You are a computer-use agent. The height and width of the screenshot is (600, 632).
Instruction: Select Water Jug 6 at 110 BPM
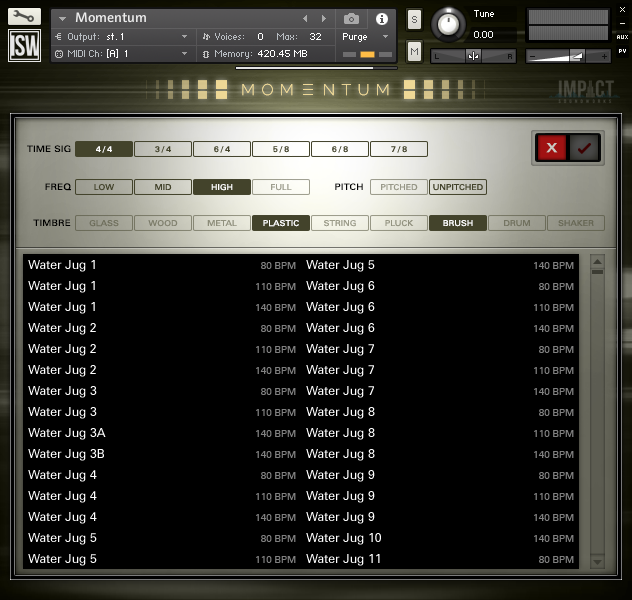pos(440,307)
